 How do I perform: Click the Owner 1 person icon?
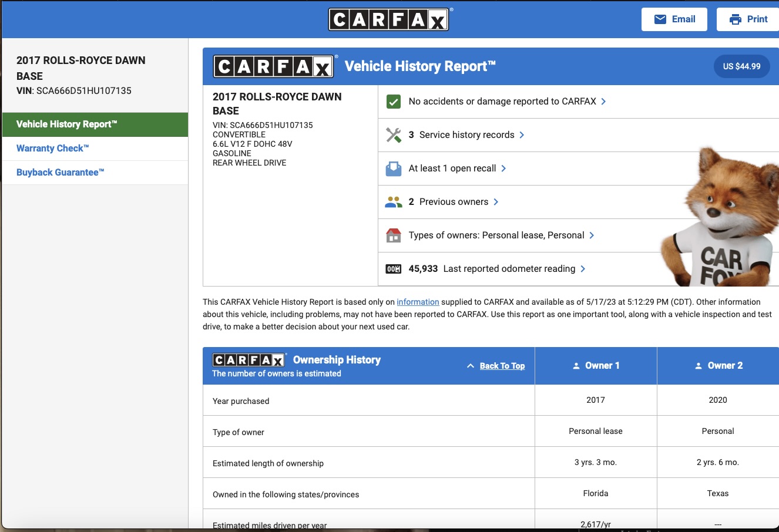[576, 366]
